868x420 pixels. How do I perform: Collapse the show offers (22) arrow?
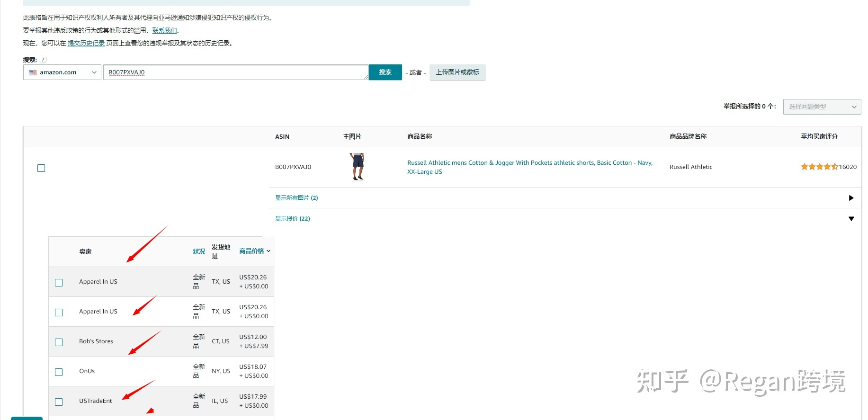851,219
